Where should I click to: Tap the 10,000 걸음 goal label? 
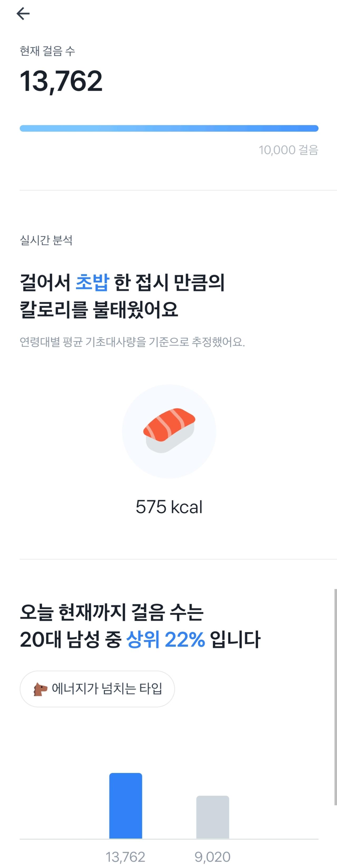point(288,150)
